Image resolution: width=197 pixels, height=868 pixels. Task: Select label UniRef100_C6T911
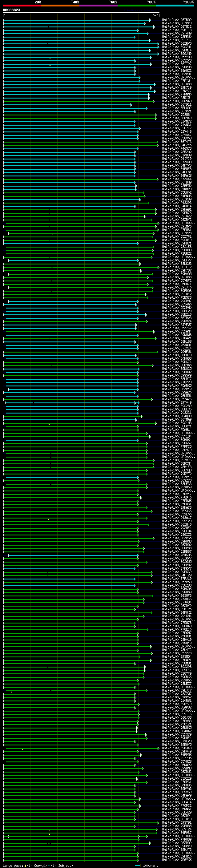(x=177, y=104)
